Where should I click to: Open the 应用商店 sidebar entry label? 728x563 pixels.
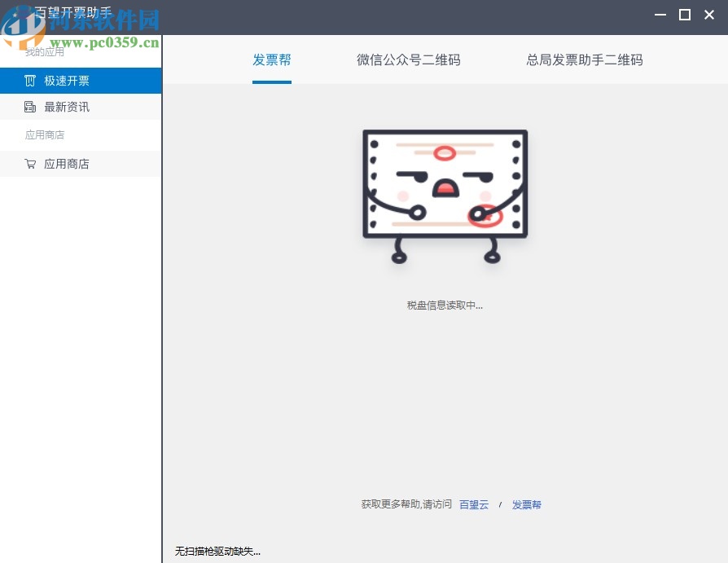[67, 164]
